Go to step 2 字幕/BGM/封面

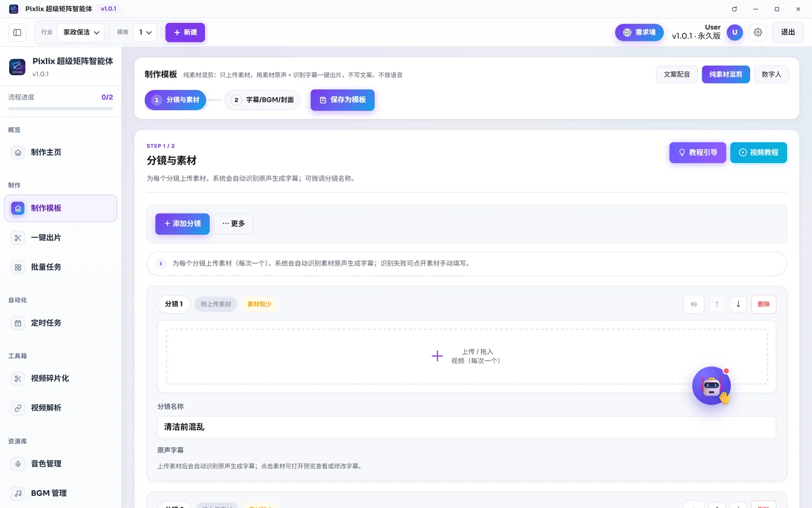coord(262,100)
